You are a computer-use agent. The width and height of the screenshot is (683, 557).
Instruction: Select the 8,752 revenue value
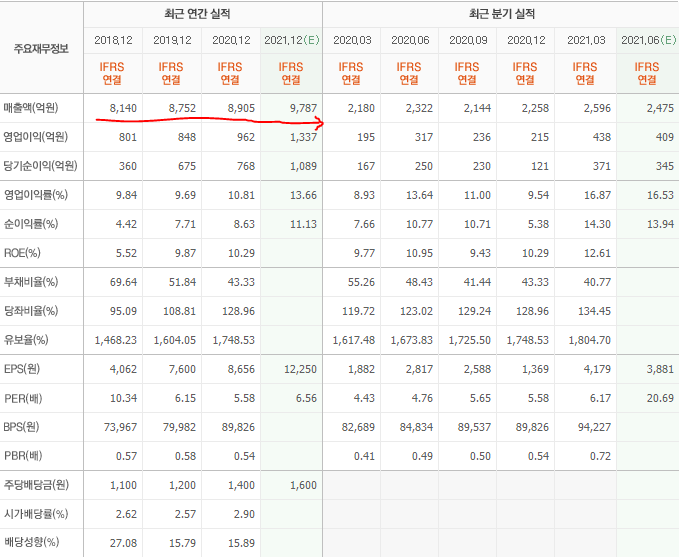(183, 108)
